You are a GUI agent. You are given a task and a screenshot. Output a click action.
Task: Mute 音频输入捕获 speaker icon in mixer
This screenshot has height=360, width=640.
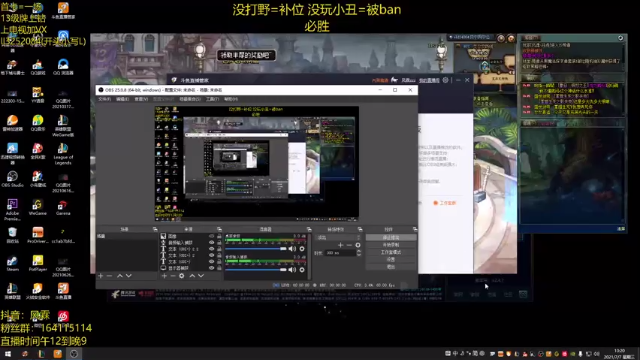[292, 269]
